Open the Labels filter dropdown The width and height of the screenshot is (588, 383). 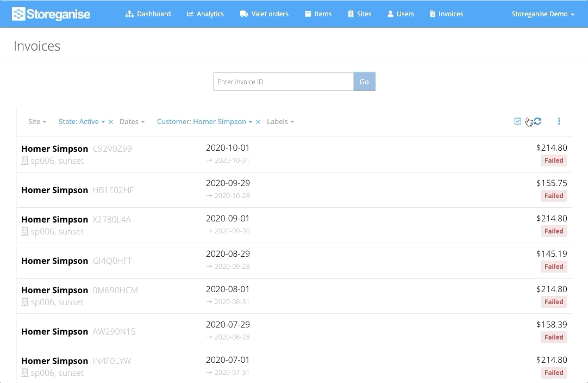tap(280, 121)
